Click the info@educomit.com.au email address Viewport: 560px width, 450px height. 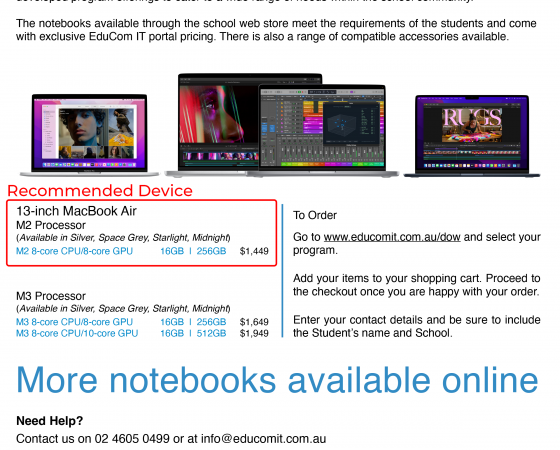263,439
